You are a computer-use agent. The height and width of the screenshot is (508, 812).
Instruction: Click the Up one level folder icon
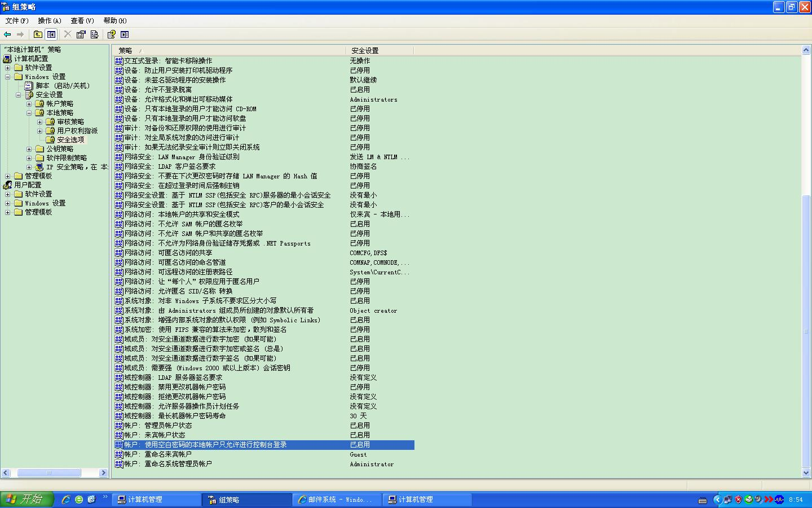point(38,34)
